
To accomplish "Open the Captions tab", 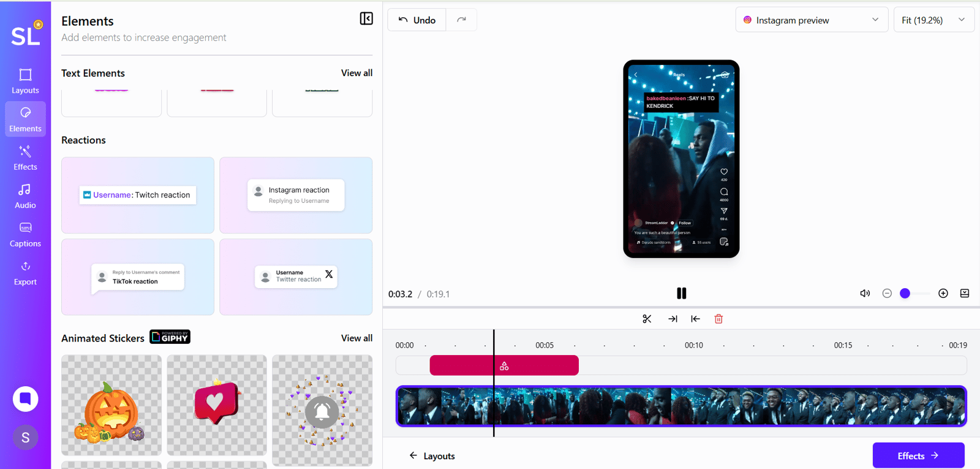I will pyautogui.click(x=25, y=235).
